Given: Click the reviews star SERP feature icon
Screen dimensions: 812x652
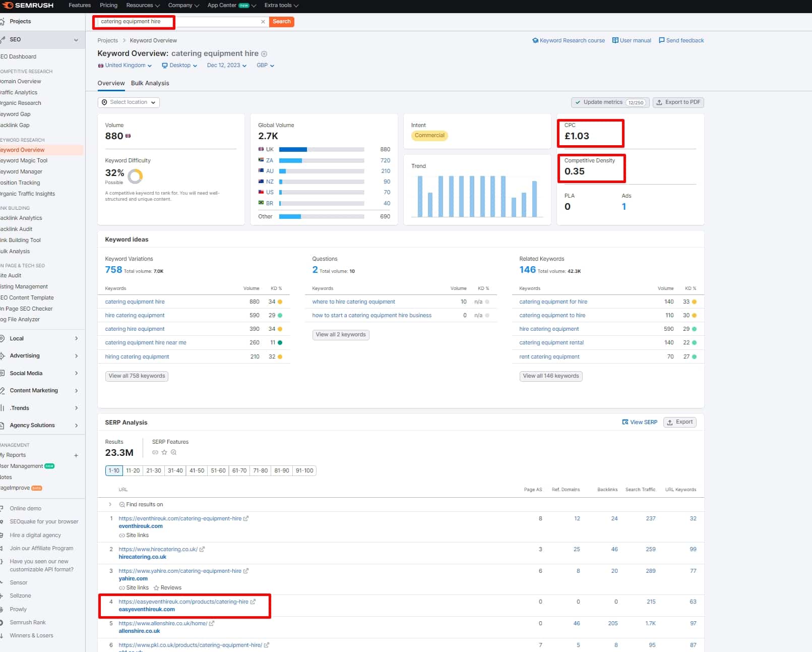Looking at the screenshot, I should pos(164,453).
